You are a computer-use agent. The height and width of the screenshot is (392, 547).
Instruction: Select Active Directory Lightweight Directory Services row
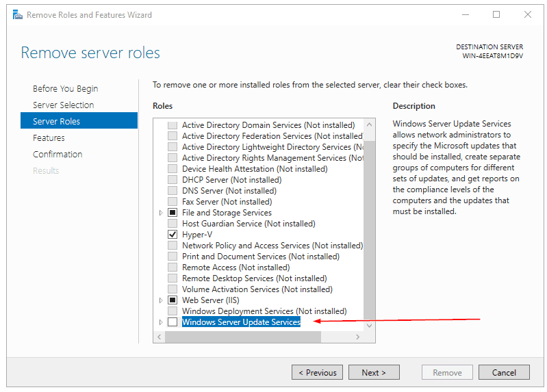[x=272, y=147]
